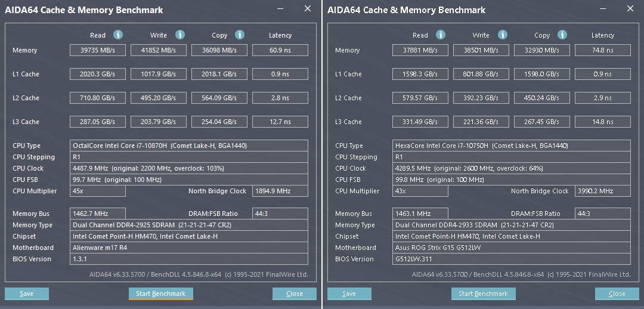Select L2 Cache Write value 392.23 GB/s
644x309 pixels.
[481, 98]
